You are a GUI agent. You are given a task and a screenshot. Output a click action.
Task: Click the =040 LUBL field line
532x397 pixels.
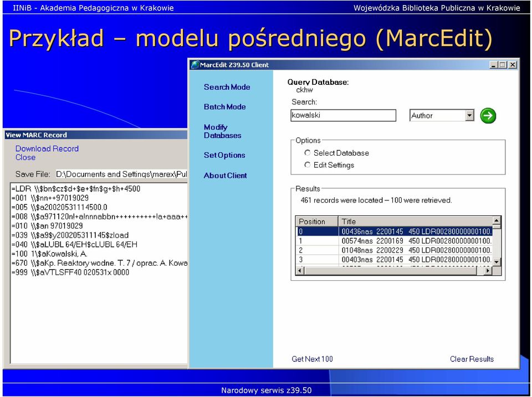[x=74, y=244]
